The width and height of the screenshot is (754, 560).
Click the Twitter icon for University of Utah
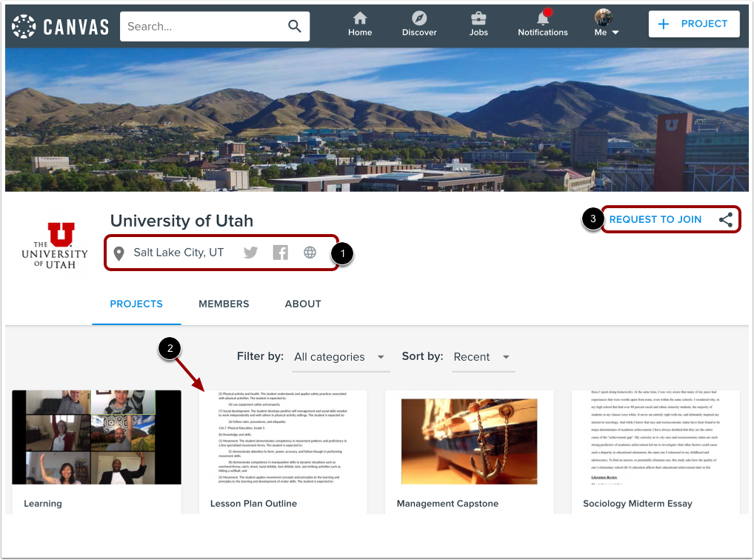click(x=250, y=253)
